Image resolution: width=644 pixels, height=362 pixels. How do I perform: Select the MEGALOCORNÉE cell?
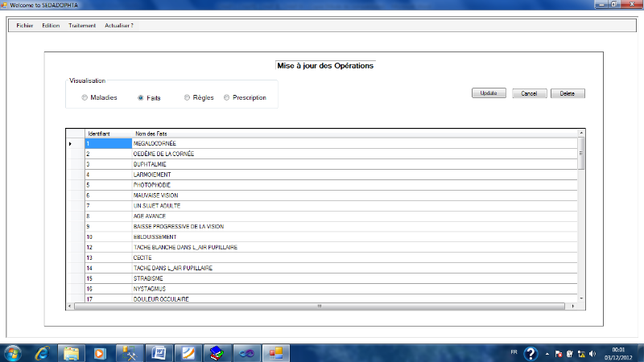(x=355, y=144)
